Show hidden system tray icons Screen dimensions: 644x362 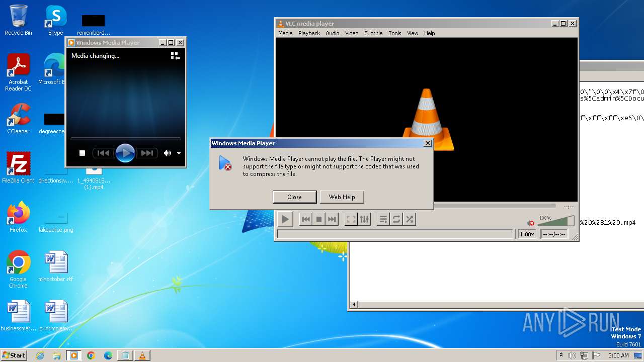pos(561,355)
